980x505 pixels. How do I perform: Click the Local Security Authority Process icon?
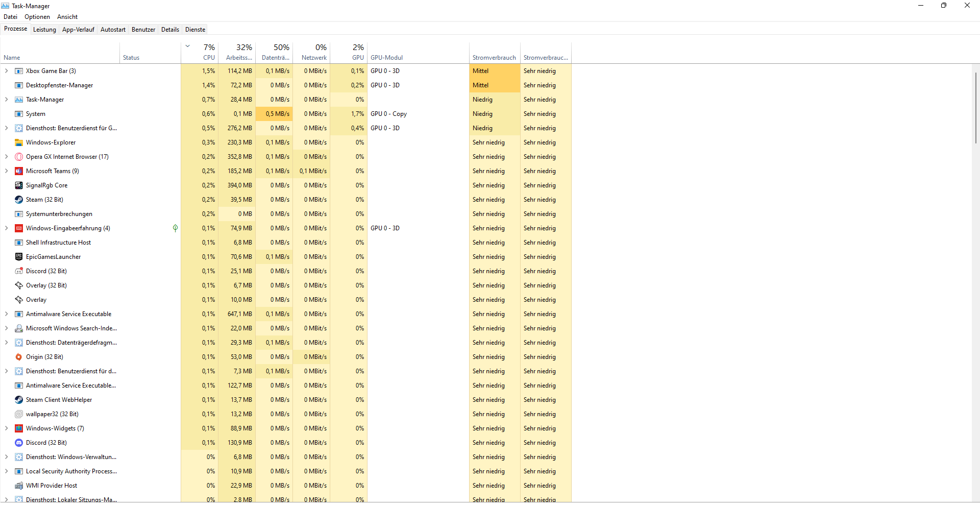[19, 471]
